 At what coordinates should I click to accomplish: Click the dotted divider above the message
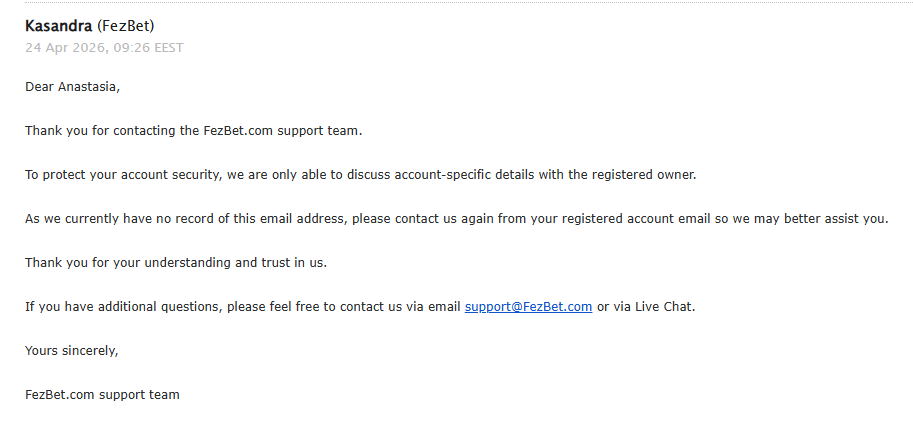point(456,3)
